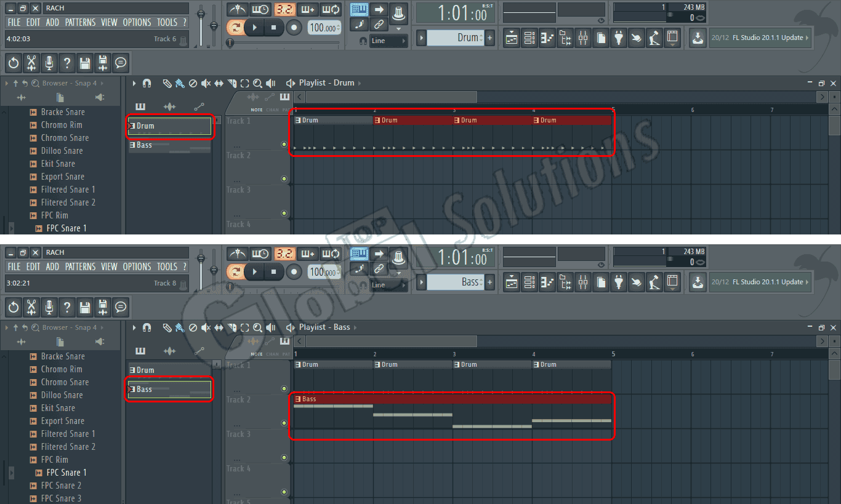Select the Slice tool in the Playlist

tap(231, 82)
